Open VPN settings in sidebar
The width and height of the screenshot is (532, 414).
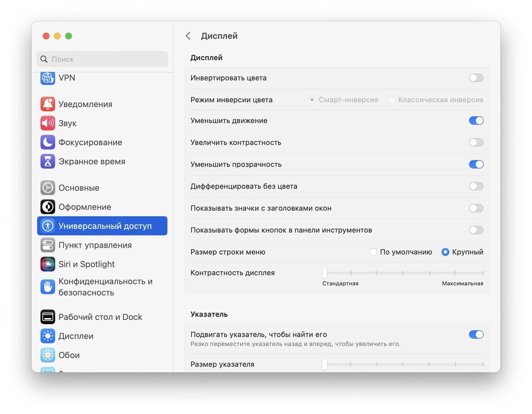(x=66, y=78)
